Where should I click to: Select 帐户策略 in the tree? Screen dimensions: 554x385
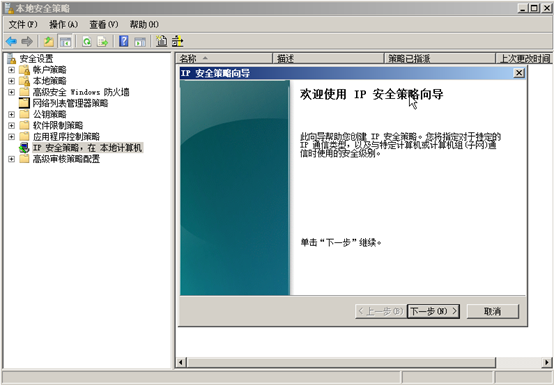pos(49,70)
